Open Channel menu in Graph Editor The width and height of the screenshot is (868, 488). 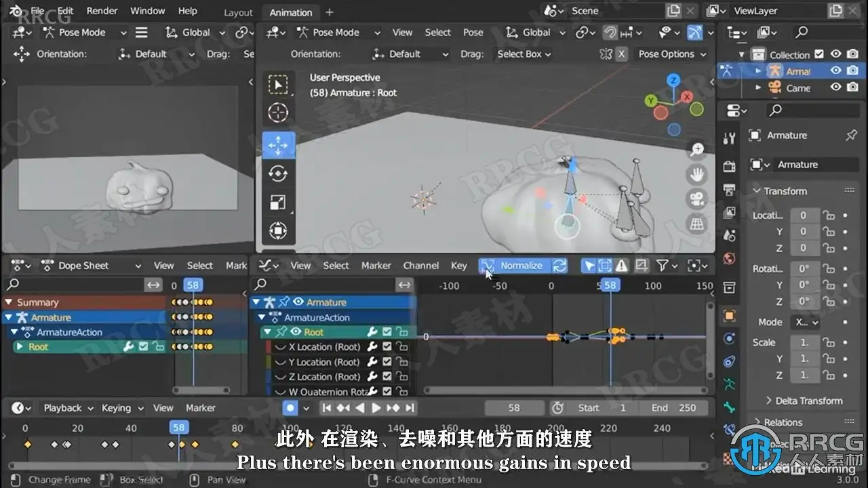[x=421, y=266]
